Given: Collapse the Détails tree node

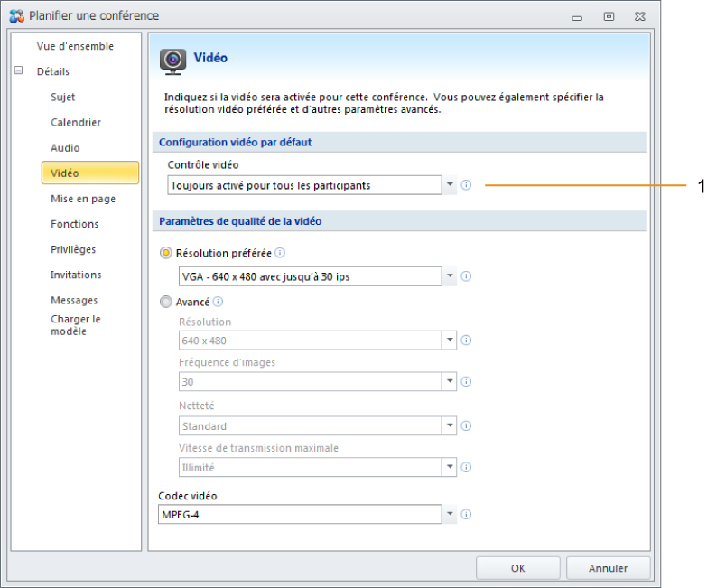Looking at the screenshot, I should 18,70.
